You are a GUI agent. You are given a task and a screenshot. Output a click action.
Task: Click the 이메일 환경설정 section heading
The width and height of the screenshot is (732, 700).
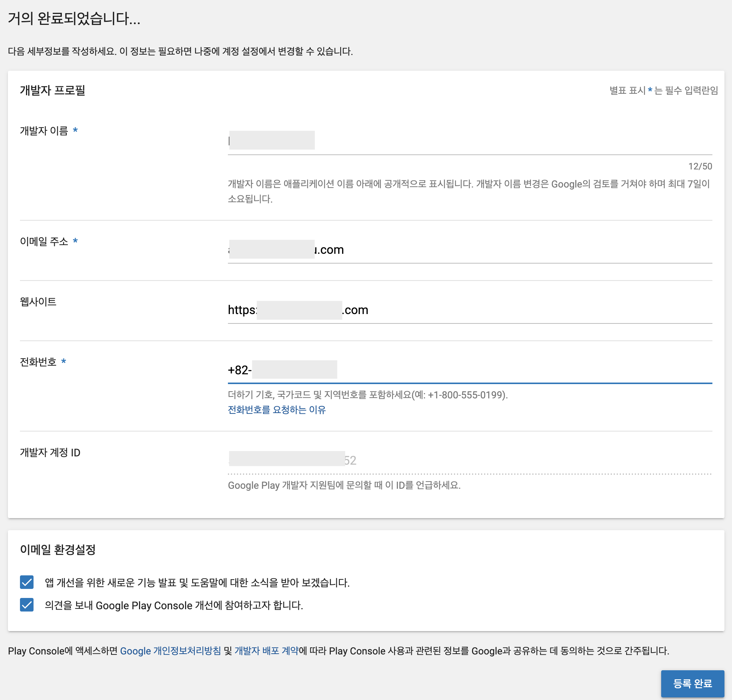(58, 549)
